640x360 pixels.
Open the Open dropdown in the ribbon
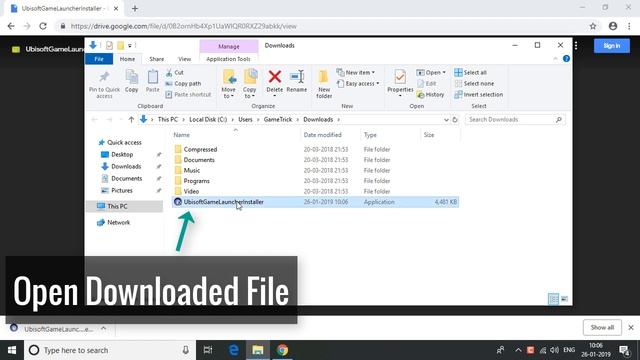pyautogui.click(x=431, y=73)
